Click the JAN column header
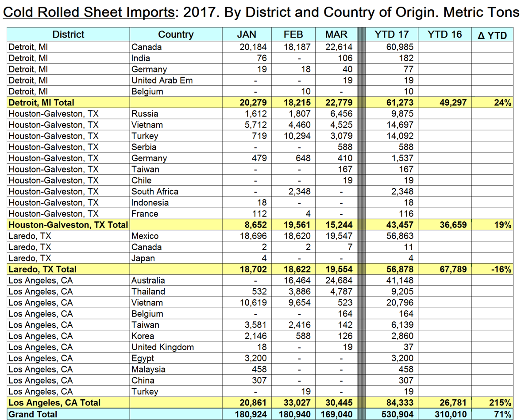The image size is (521, 420). coord(247,35)
